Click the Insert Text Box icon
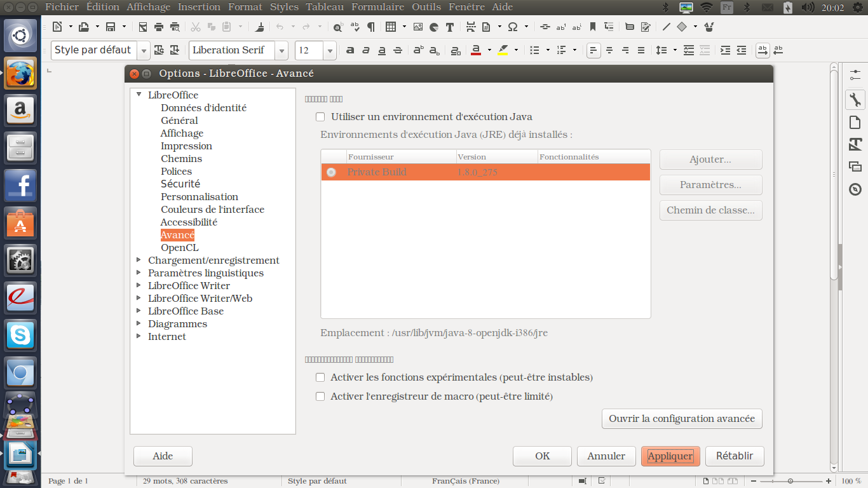 click(450, 27)
